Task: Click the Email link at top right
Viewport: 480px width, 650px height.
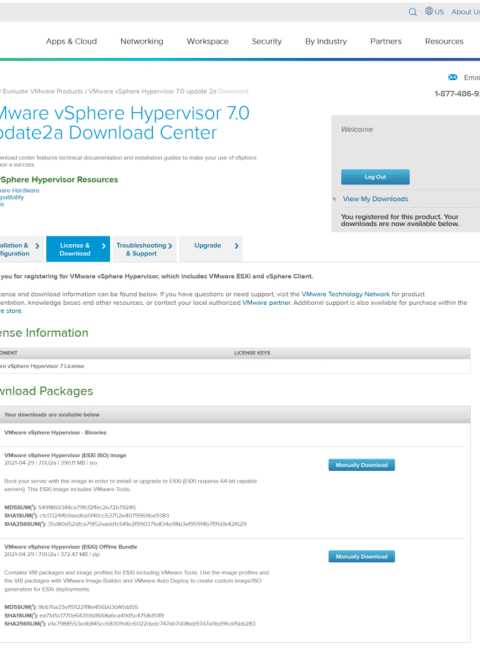Action: (x=471, y=78)
